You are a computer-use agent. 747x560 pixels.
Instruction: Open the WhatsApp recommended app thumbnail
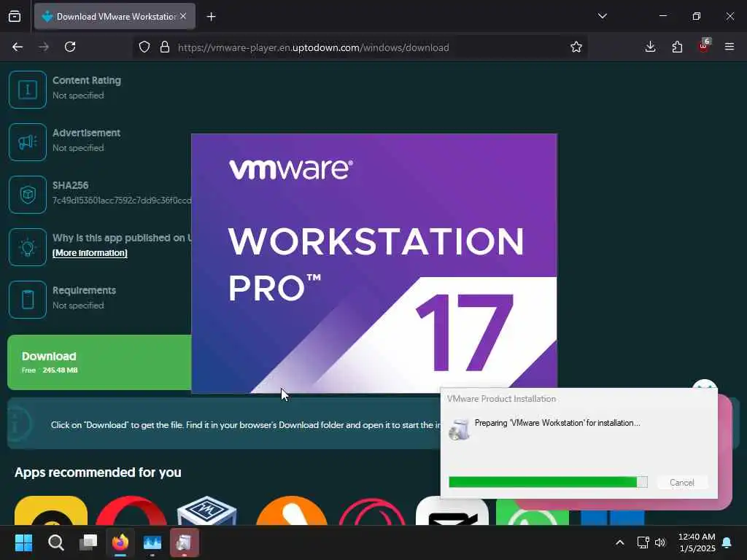tap(532, 512)
